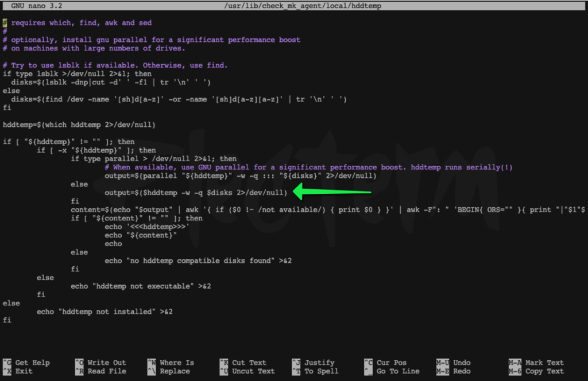Click the GNU nano 3.2 version text

click(x=36, y=6)
